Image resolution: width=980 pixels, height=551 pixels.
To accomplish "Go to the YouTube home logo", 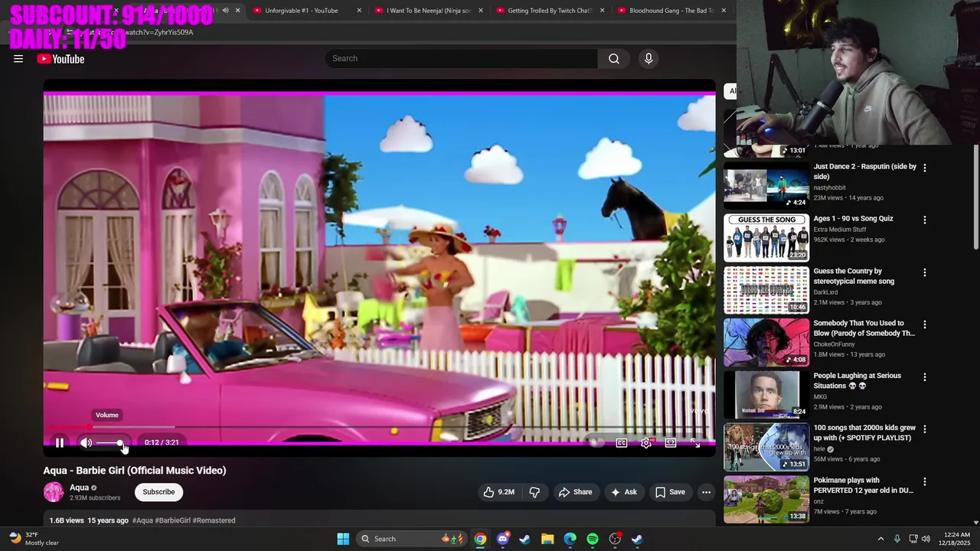I will [60, 59].
